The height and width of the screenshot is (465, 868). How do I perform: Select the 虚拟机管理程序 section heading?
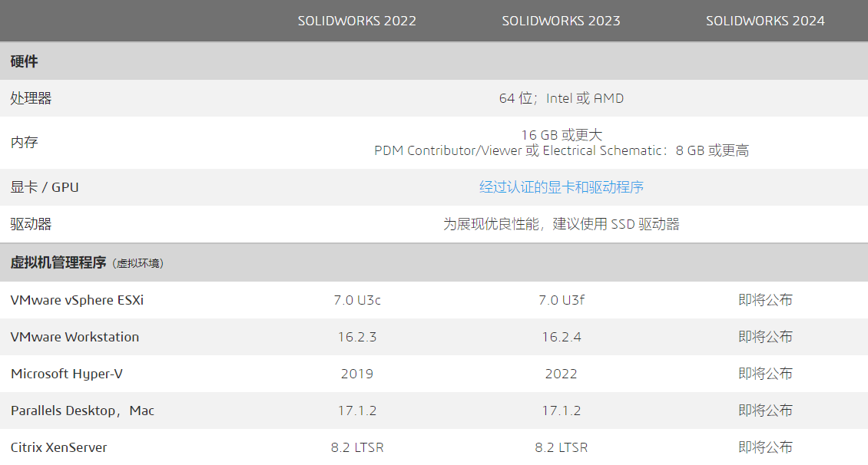tap(58, 262)
